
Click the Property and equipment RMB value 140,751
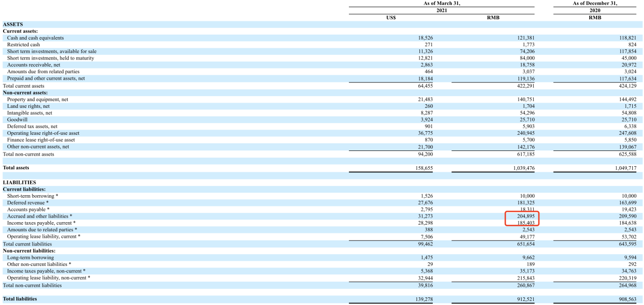524,100
